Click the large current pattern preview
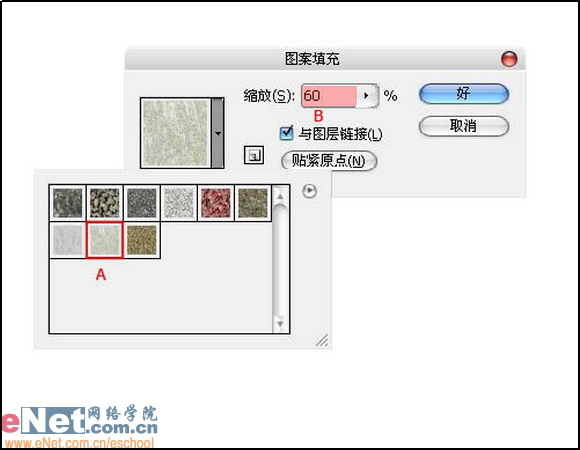The image size is (580, 450). click(x=176, y=133)
